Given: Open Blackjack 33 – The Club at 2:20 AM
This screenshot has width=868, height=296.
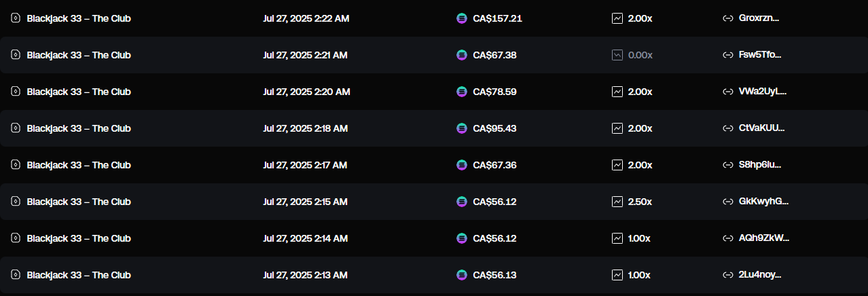Looking at the screenshot, I should 79,92.
